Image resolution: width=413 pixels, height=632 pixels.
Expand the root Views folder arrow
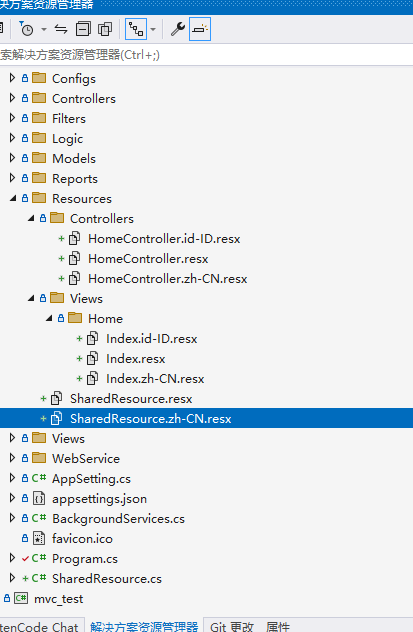tap(12, 438)
